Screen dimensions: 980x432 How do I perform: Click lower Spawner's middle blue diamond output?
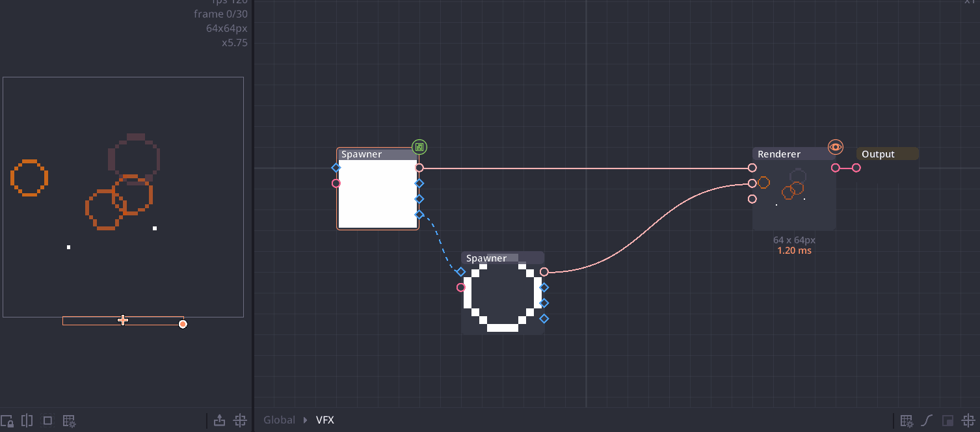coord(544,303)
